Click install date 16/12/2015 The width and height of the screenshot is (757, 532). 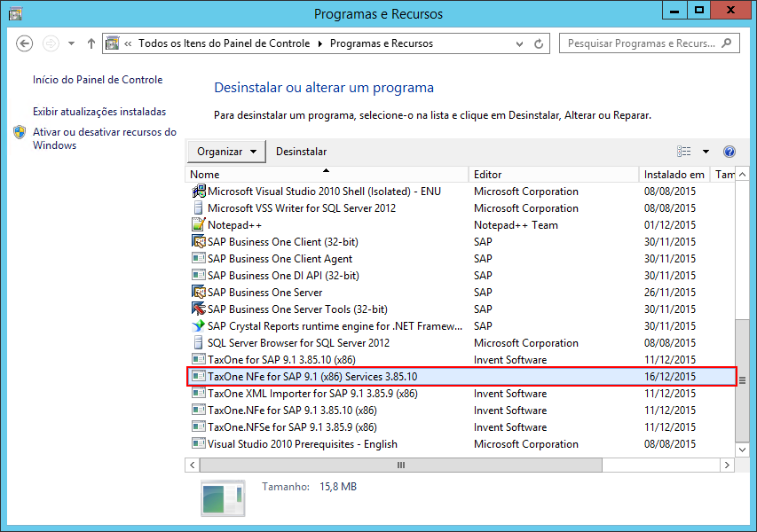tap(670, 377)
